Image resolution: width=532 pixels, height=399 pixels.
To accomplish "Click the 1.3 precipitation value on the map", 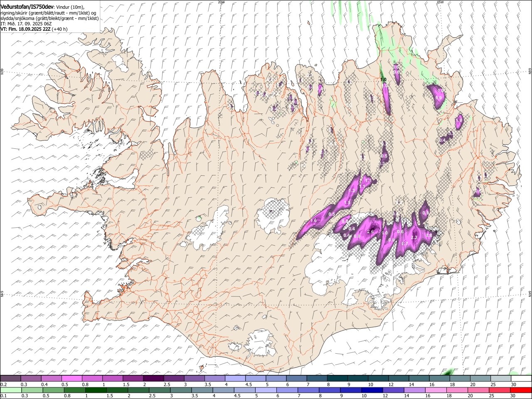I will (x=352, y=191).
